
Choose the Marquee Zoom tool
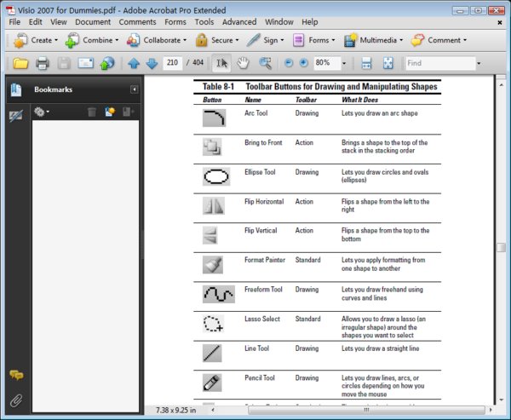265,63
